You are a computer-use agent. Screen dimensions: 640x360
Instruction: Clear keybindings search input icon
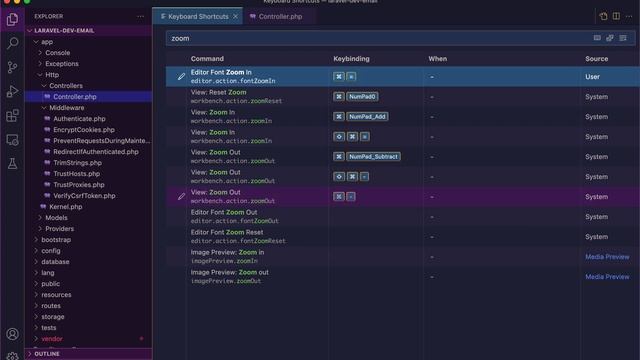(x=623, y=38)
